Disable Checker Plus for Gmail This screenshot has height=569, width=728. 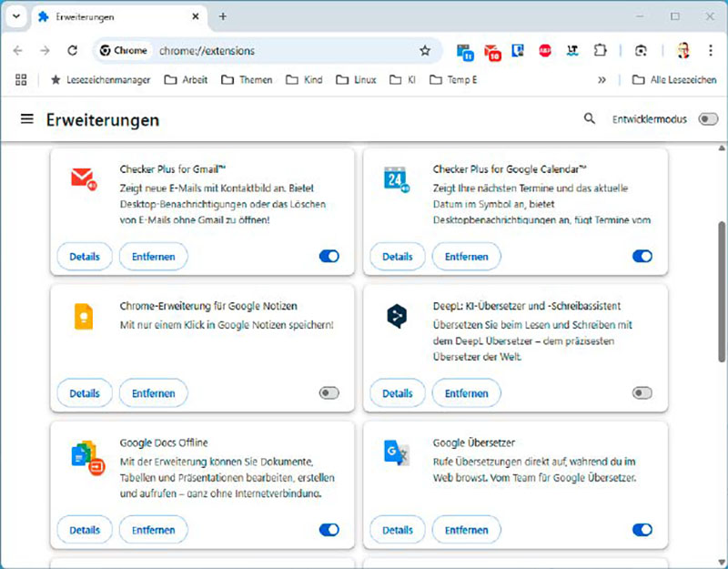329,256
